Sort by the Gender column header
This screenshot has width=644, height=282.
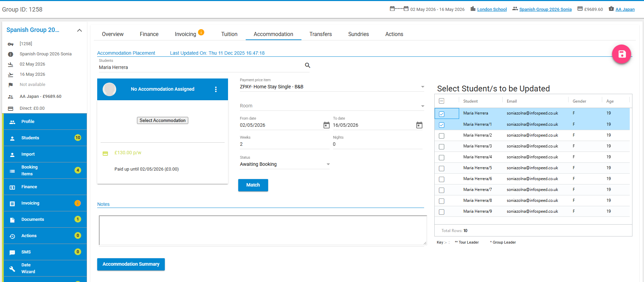(579, 101)
